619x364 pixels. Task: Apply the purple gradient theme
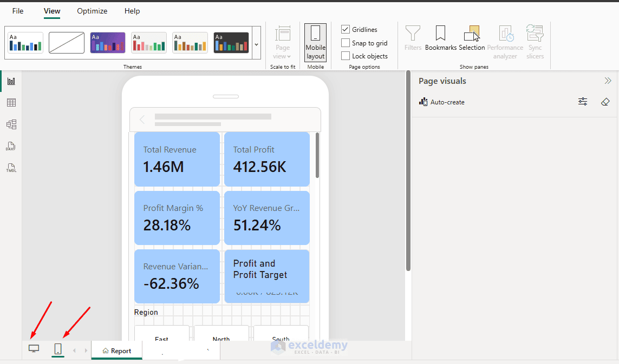[108, 43]
